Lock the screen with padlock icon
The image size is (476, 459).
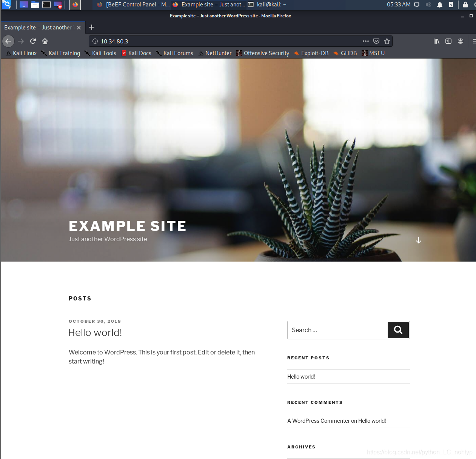465,5
